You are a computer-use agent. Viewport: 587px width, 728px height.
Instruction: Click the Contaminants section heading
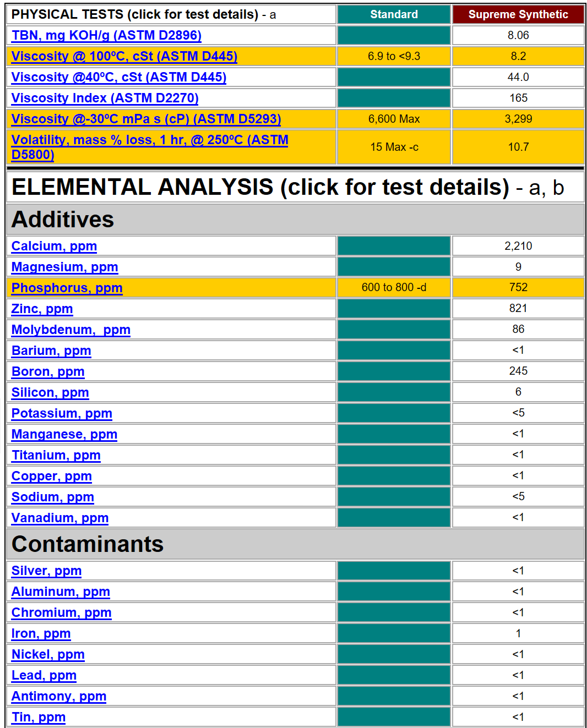click(88, 544)
